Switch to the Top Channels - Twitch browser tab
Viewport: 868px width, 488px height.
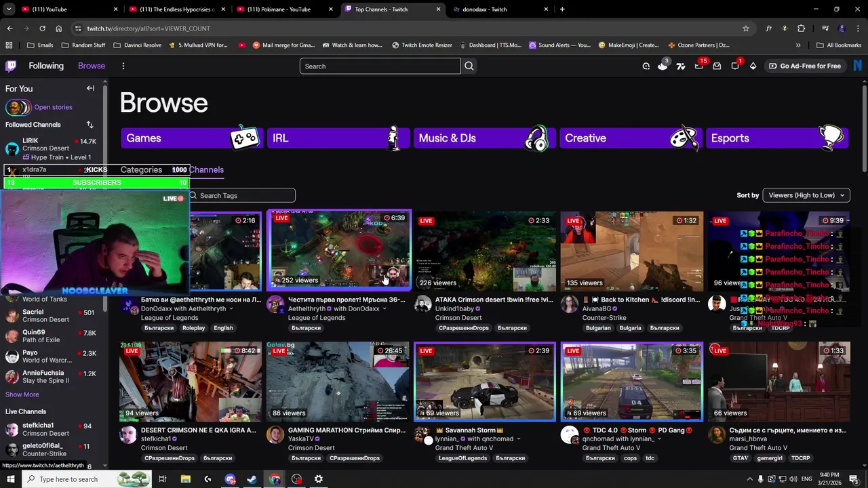coord(393,9)
